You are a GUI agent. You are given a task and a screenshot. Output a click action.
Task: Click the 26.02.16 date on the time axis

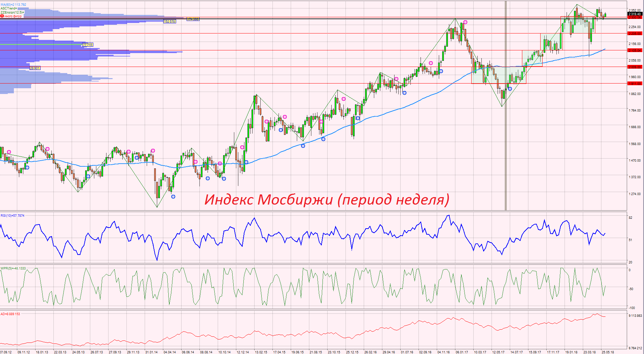tap(371, 352)
